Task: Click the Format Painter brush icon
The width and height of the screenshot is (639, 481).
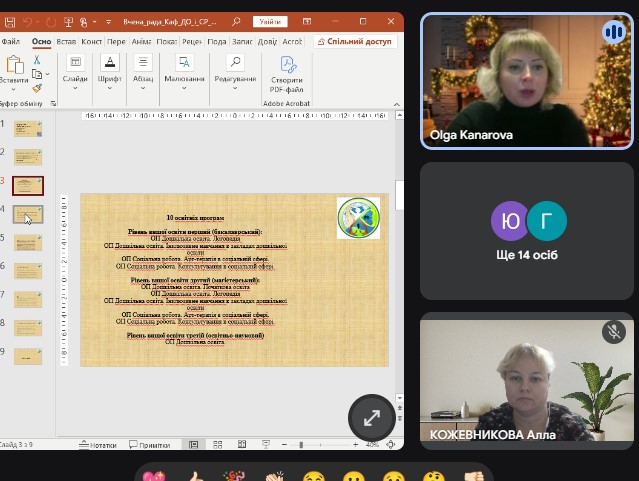Action: click(x=36, y=88)
